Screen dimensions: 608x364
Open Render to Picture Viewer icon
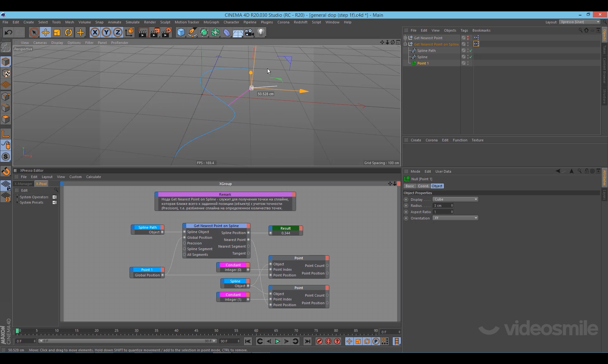point(155,32)
